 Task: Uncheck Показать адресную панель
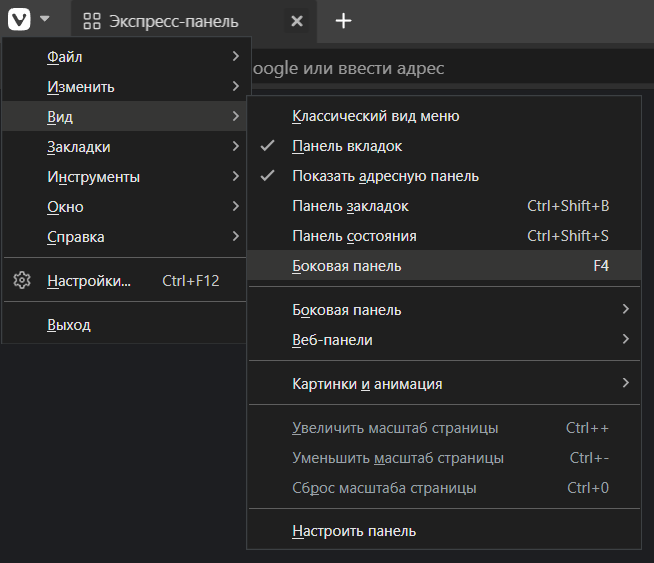click(385, 176)
